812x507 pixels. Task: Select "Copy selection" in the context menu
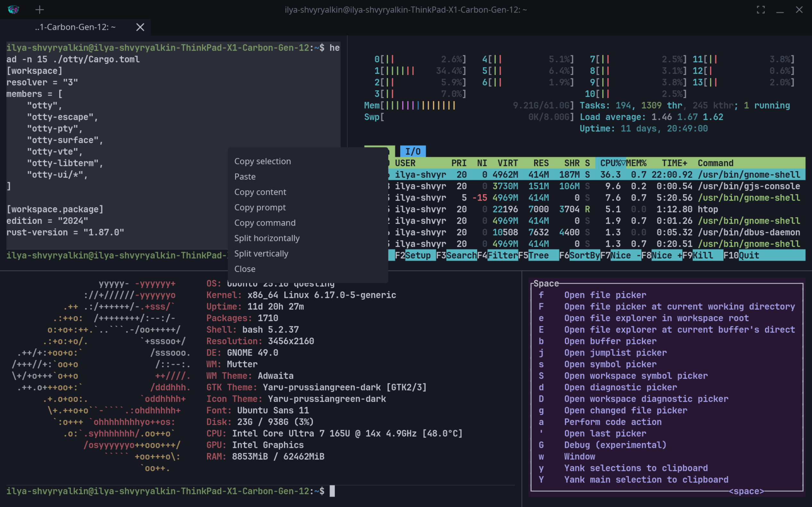point(262,161)
